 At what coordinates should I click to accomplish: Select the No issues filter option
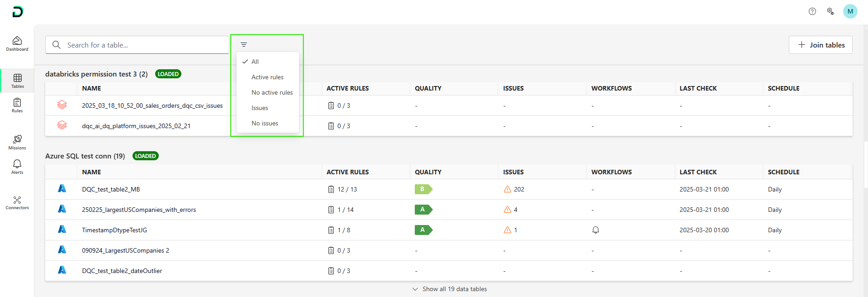[x=265, y=123]
